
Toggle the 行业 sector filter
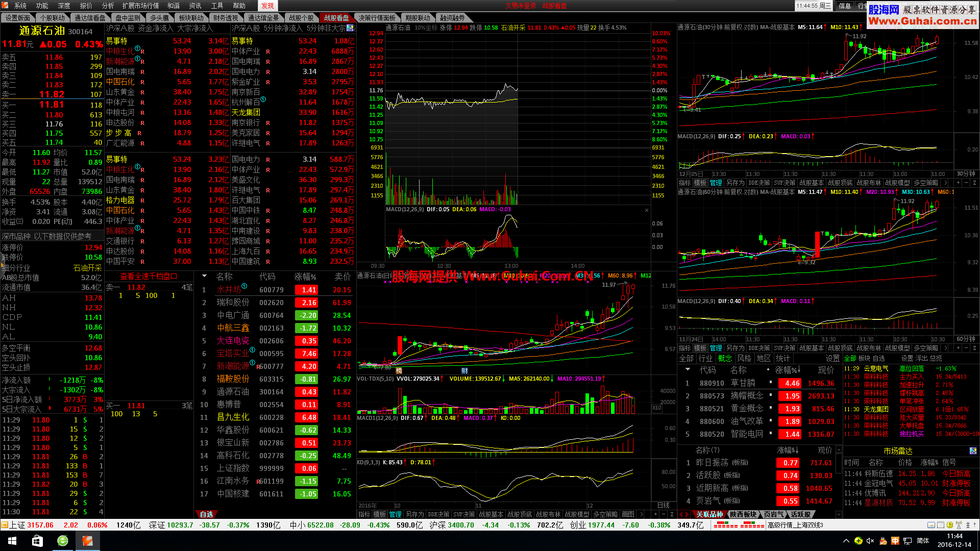[x=705, y=358]
